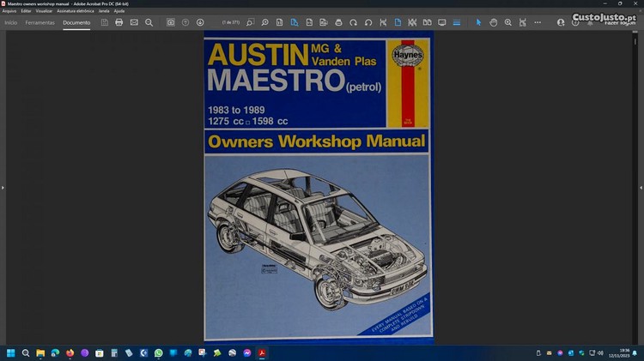644x361 pixels.
Task: Expand the left navigation pane arrow
Action: [3, 187]
